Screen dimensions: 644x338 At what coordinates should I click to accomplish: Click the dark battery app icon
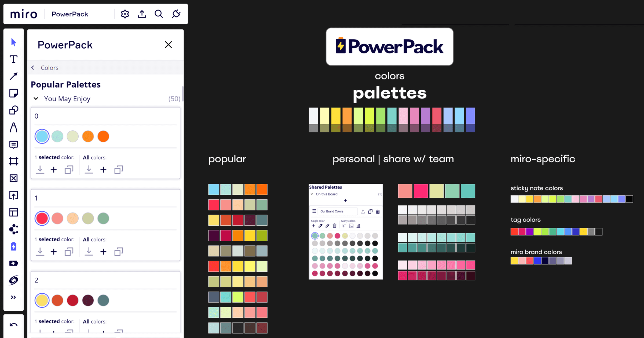13,263
